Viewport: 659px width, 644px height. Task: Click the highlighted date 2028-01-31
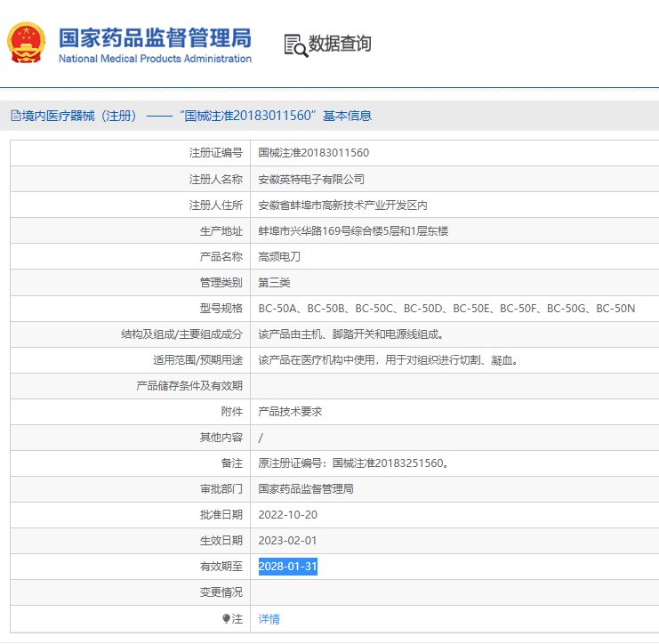[x=287, y=567]
